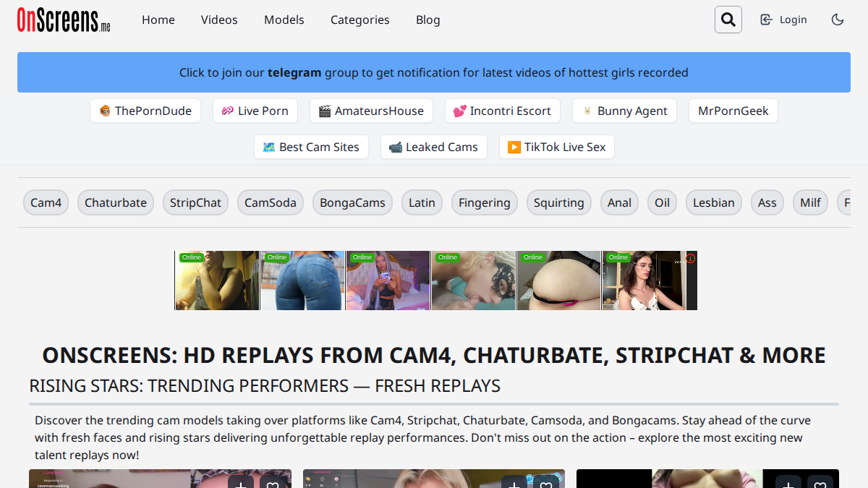Open the Categories nav item
This screenshot has width=868, height=488.
(x=360, y=20)
